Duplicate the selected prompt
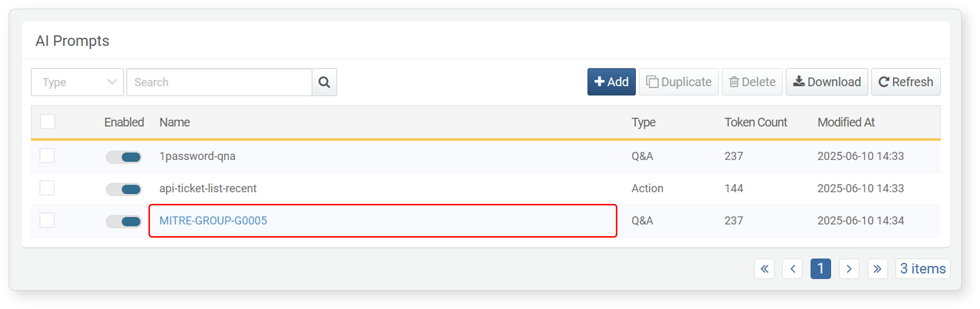 click(x=679, y=82)
